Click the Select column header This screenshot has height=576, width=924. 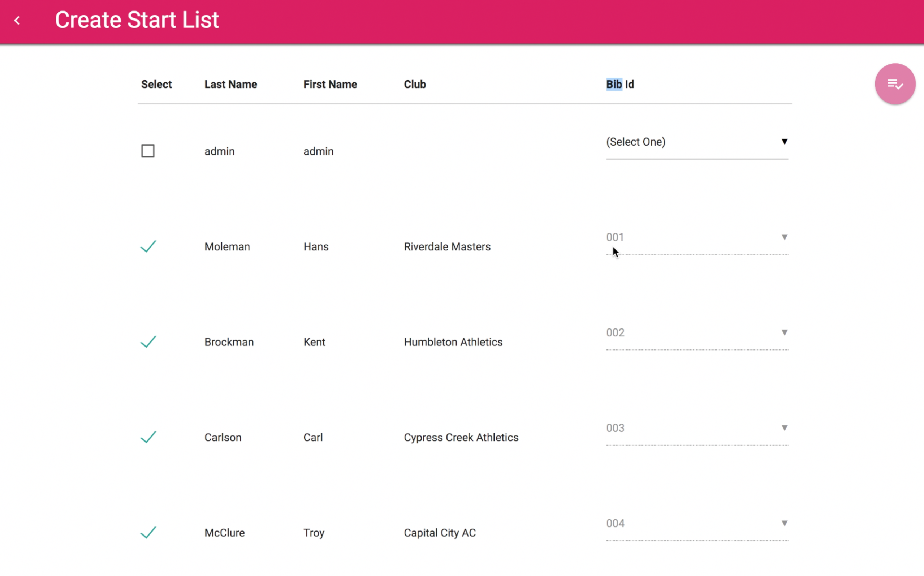point(156,84)
